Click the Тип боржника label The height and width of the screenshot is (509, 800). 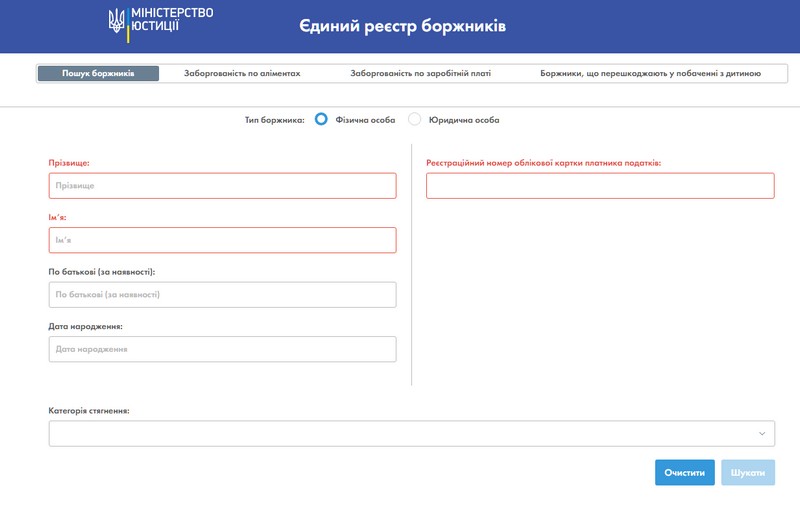pyautogui.click(x=274, y=120)
